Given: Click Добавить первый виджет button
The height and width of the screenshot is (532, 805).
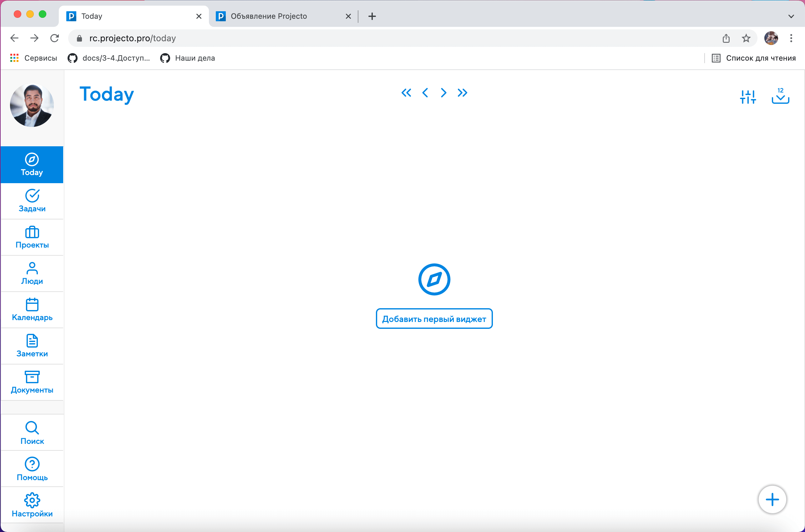Looking at the screenshot, I should [x=434, y=319].
